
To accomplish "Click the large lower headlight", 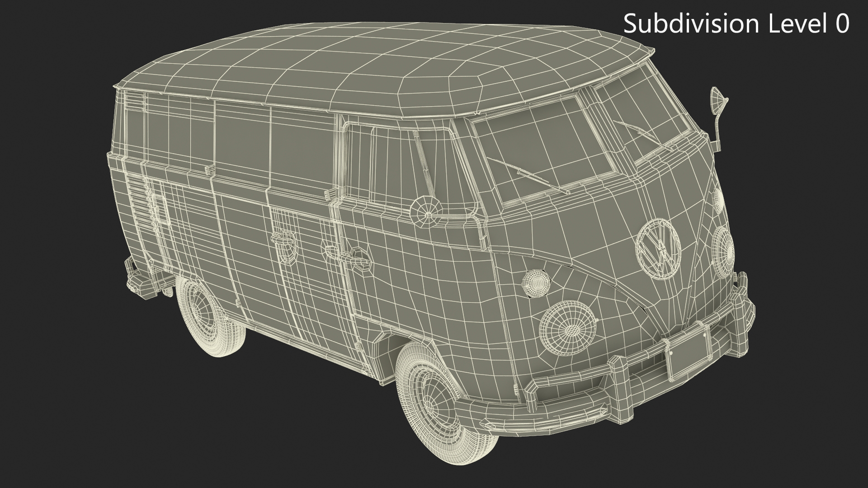I will tap(568, 328).
